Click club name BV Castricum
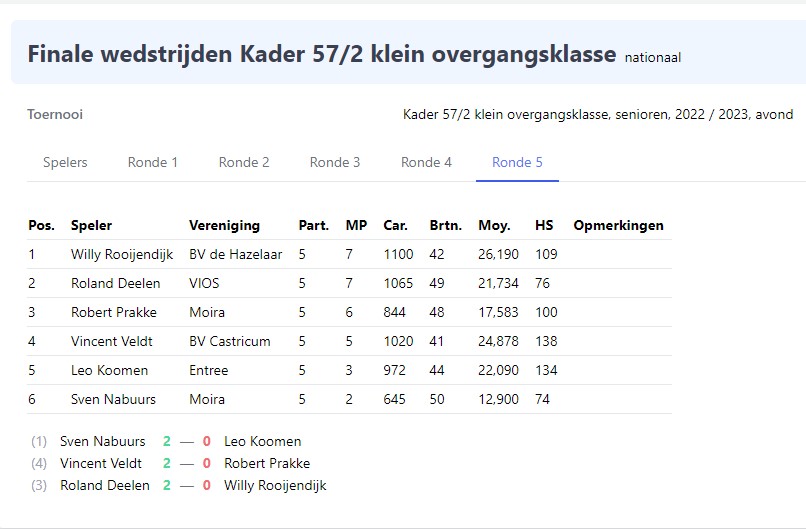This screenshot has height=529, width=806. click(230, 341)
